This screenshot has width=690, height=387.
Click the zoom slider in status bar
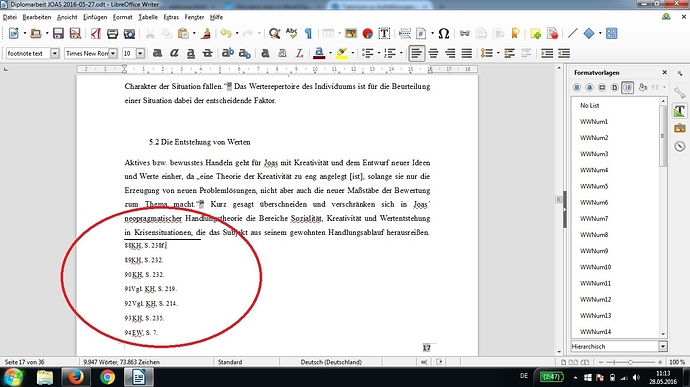tap(630, 362)
